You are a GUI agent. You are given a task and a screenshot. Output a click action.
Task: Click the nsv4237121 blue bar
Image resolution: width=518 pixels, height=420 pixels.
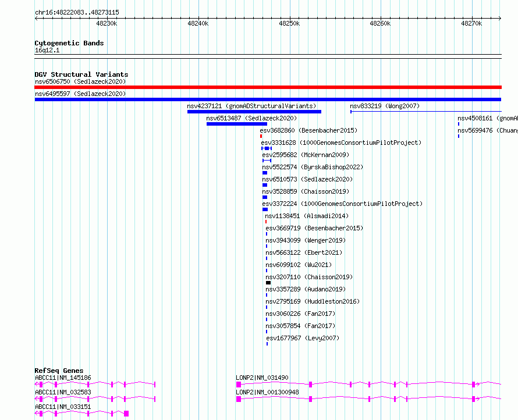coord(254,112)
